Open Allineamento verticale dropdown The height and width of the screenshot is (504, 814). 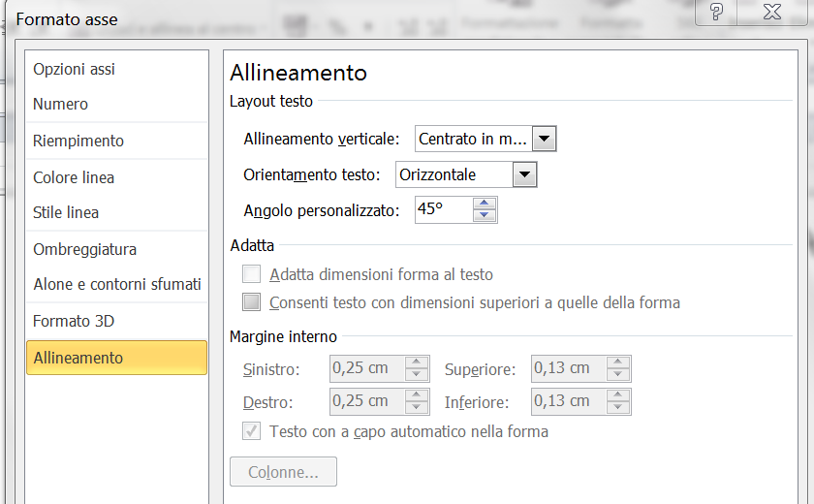(545, 140)
